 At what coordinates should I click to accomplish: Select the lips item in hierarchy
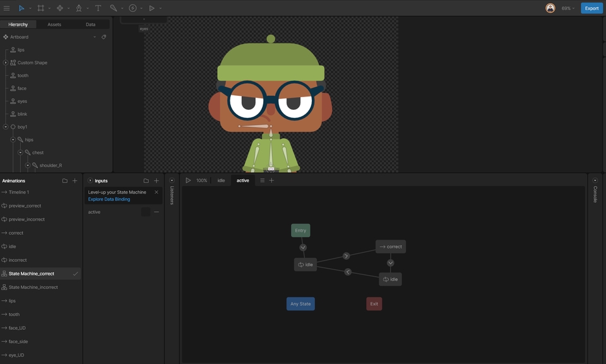21,50
